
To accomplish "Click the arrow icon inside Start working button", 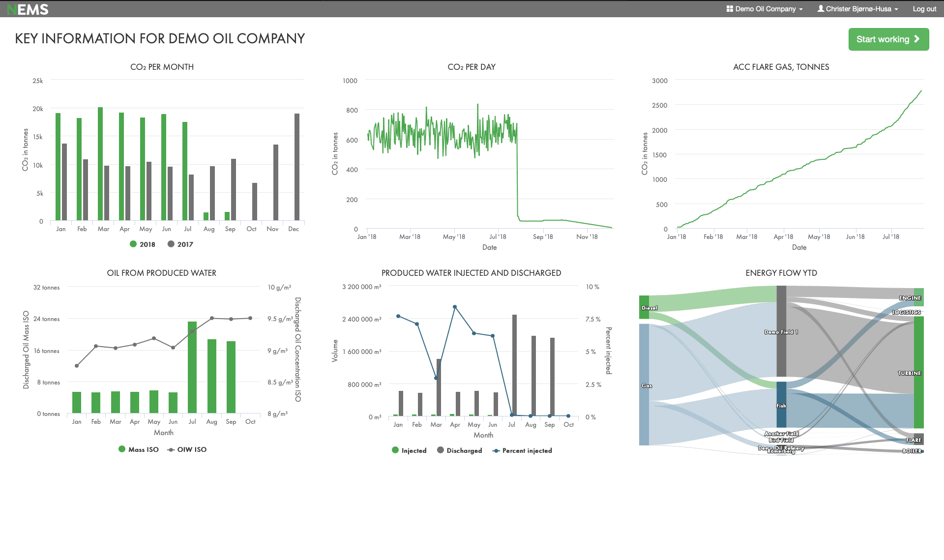I will pyautogui.click(x=916, y=39).
